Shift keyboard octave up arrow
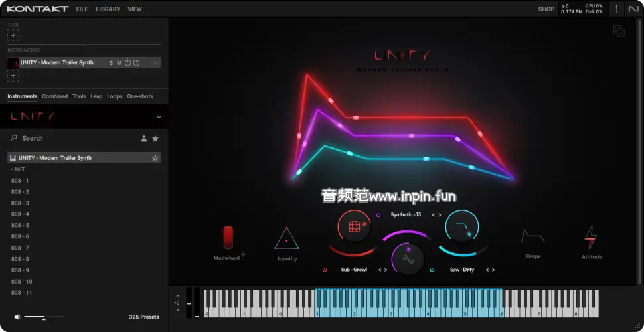 pyautogui.click(x=178, y=296)
